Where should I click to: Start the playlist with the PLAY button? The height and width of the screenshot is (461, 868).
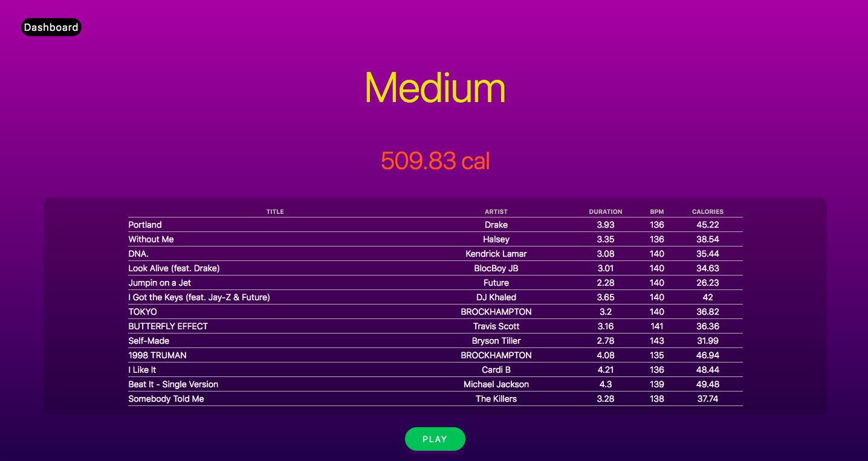[435, 439]
